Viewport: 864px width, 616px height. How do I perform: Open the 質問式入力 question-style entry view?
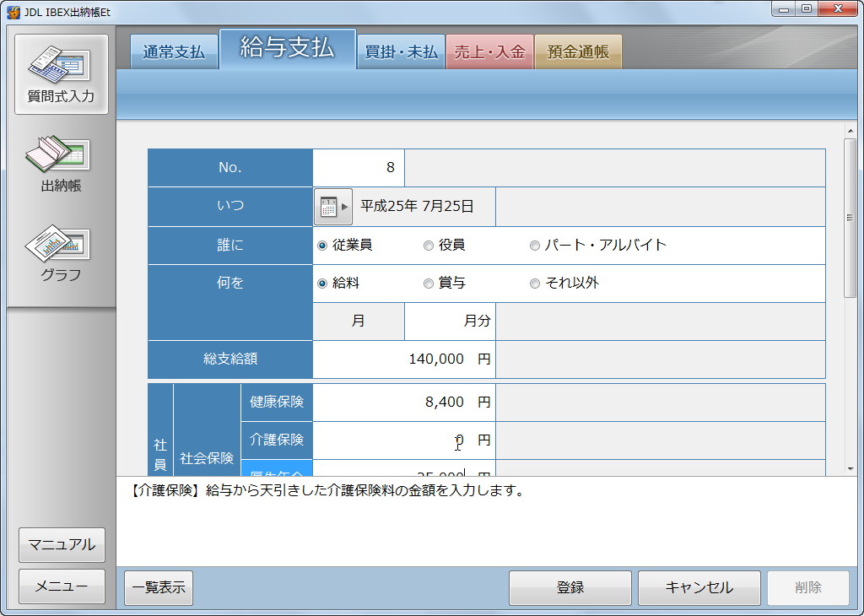[62, 74]
